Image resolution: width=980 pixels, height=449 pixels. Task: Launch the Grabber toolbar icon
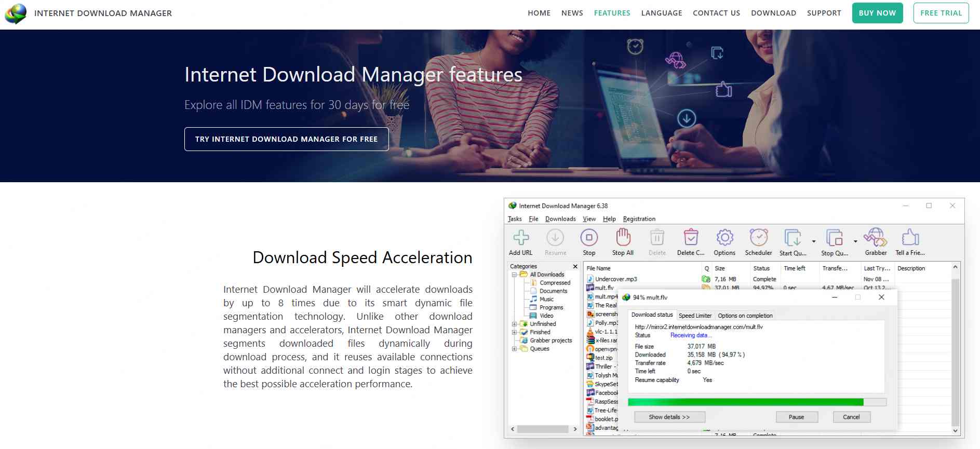coord(876,237)
